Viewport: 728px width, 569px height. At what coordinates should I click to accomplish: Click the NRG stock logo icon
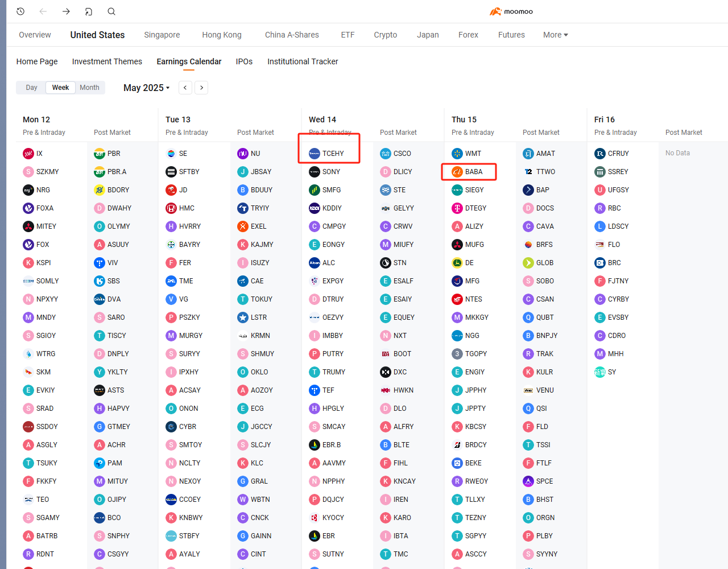pos(28,190)
